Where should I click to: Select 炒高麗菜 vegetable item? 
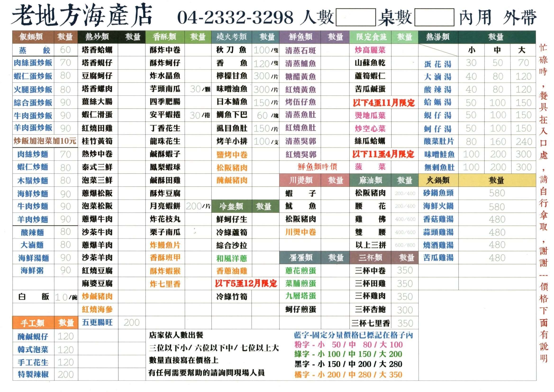[370, 50]
